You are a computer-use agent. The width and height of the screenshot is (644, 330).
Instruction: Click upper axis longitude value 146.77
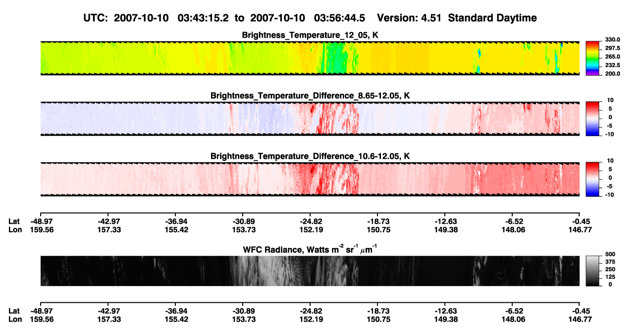pyautogui.click(x=580, y=230)
